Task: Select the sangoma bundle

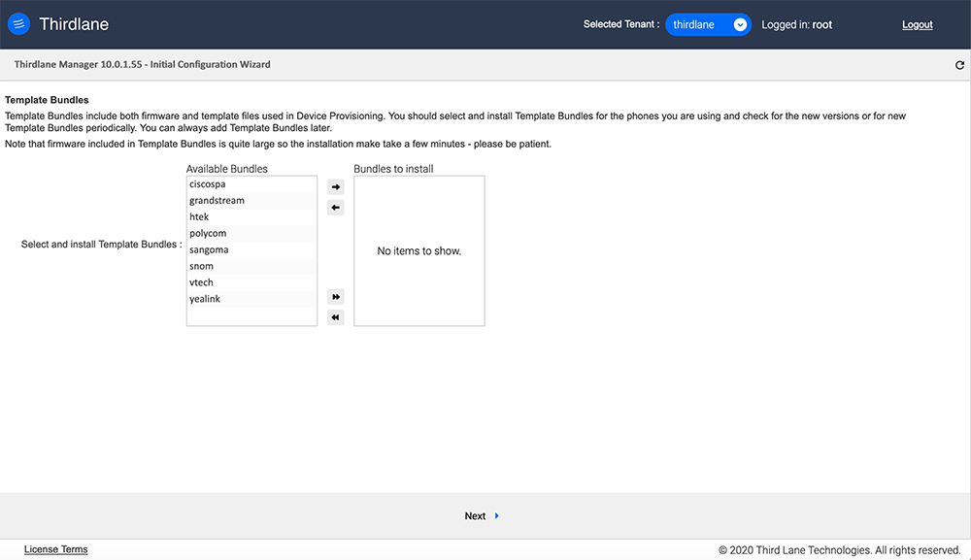Action: point(251,250)
